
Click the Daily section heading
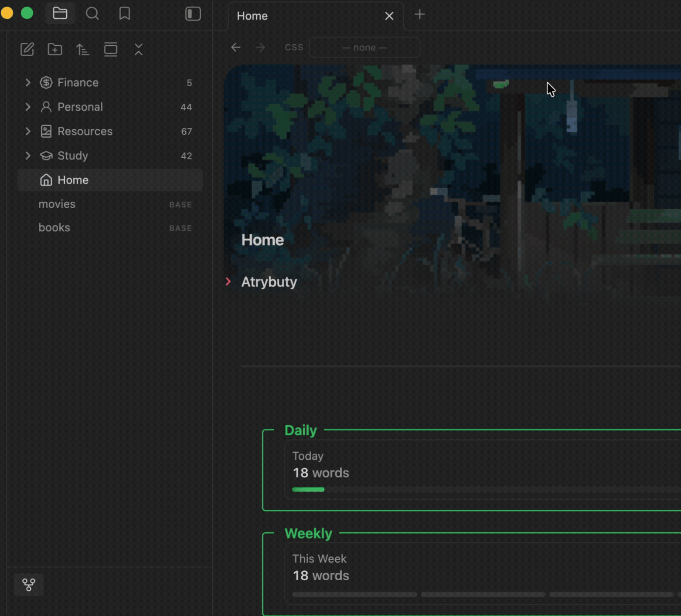pyautogui.click(x=300, y=430)
